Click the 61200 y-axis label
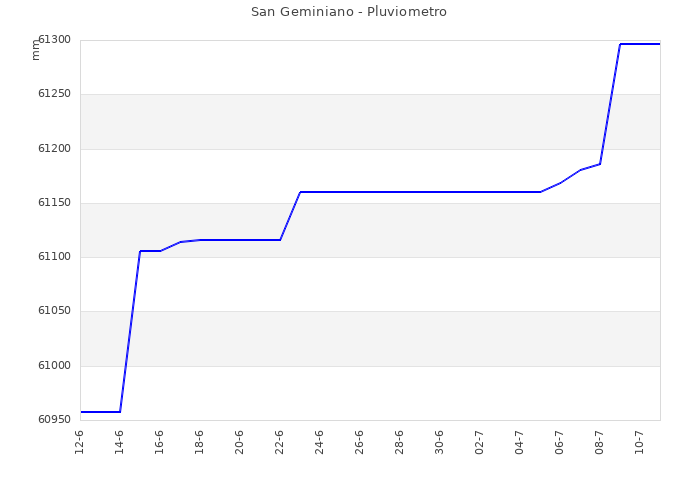 (55, 149)
